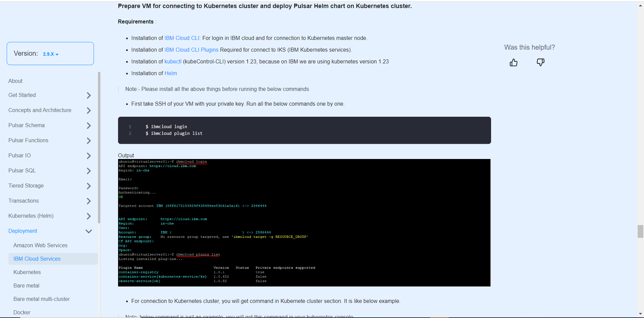
Task: Select the Deployment sidebar category
Action: [23, 231]
